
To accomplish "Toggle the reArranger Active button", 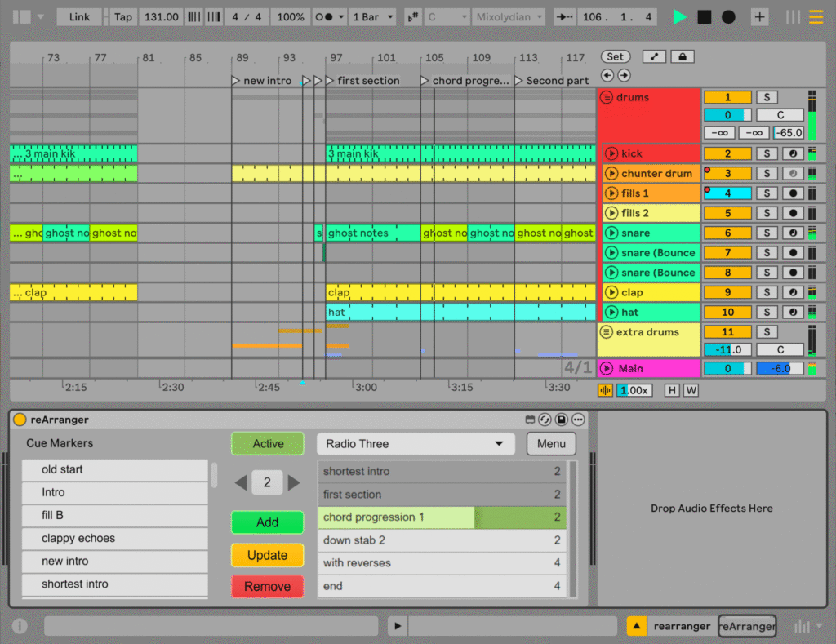I will pyautogui.click(x=268, y=443).
